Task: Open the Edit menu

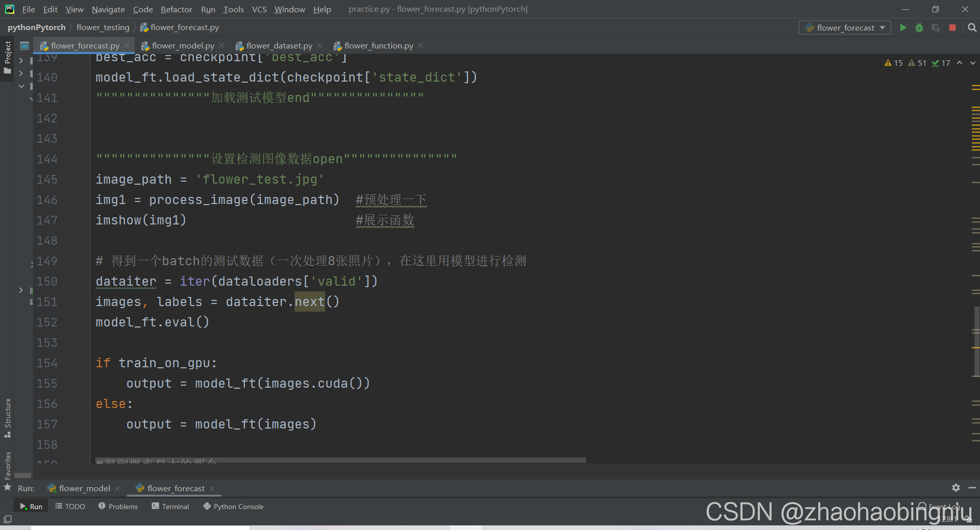Action: (x=50, y=9)
